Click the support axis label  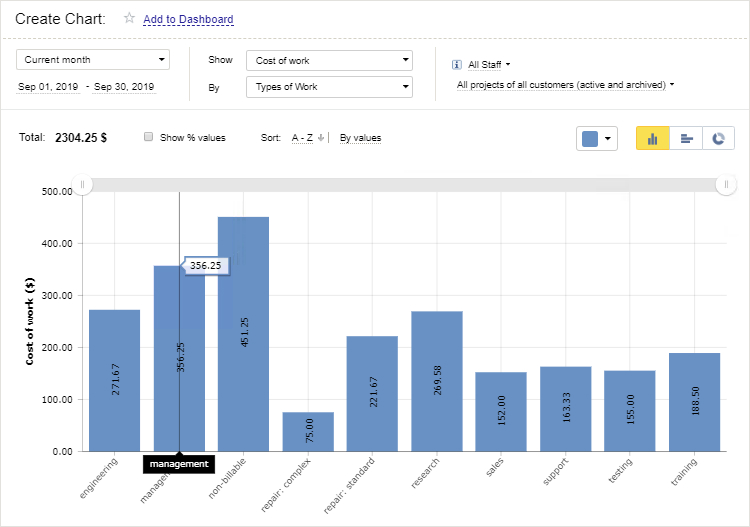coord(556,471)
